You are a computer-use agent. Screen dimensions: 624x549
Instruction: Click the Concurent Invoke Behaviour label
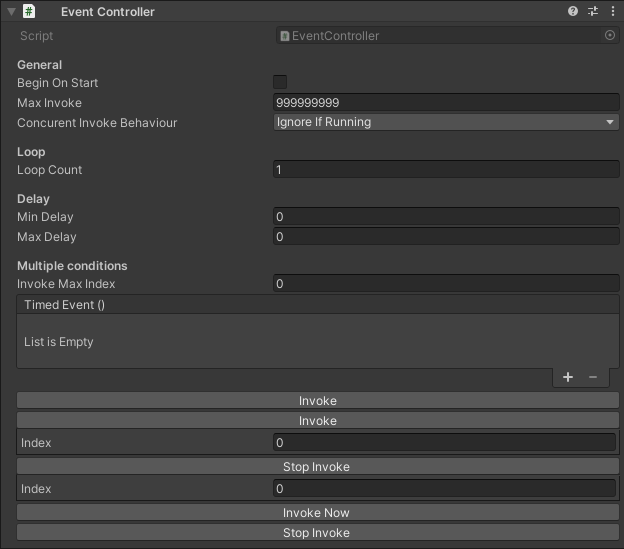[x=97, y=123]
